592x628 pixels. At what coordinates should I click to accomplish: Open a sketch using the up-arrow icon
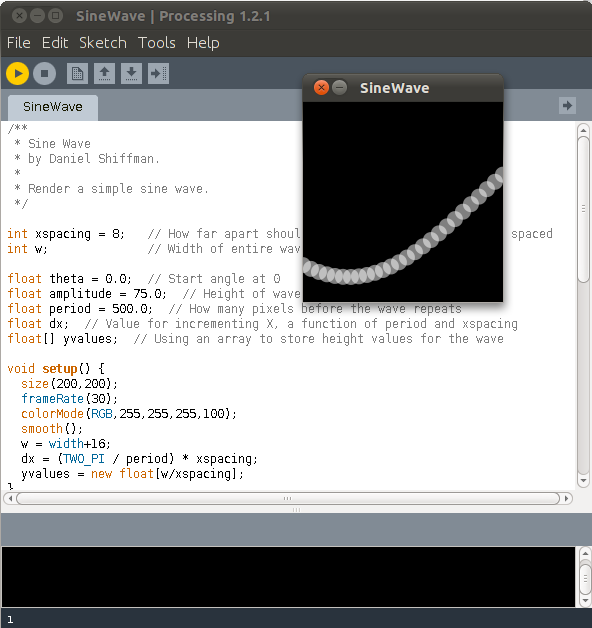point(105,74)
